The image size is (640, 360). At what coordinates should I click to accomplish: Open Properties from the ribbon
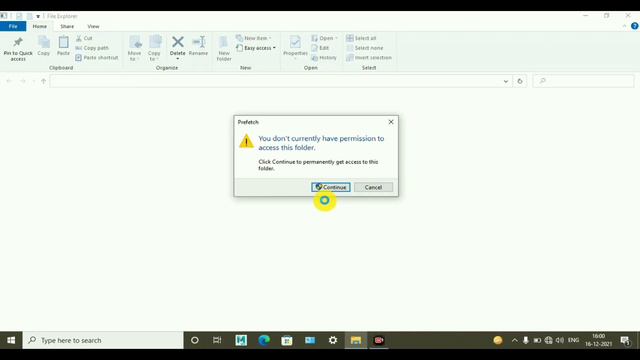click(295, 48)
